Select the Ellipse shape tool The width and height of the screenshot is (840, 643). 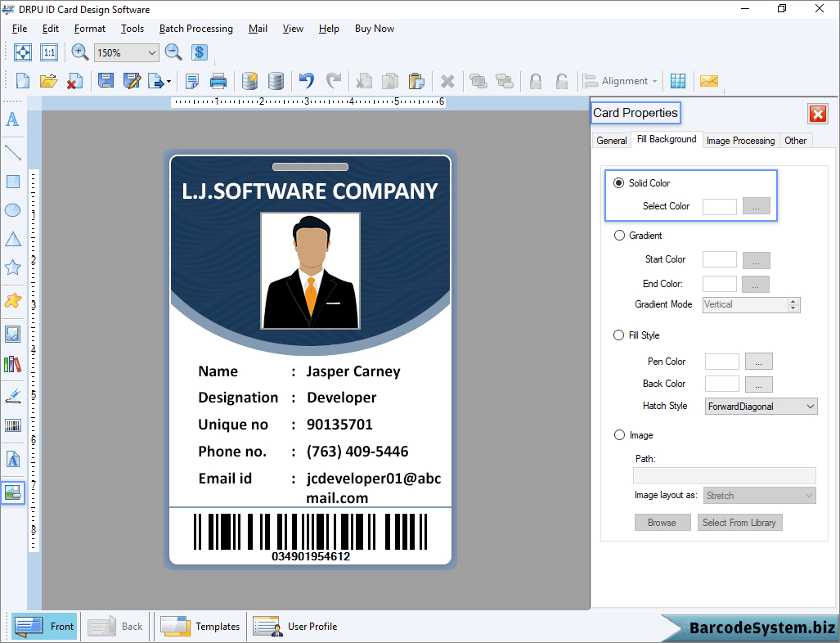12,210
